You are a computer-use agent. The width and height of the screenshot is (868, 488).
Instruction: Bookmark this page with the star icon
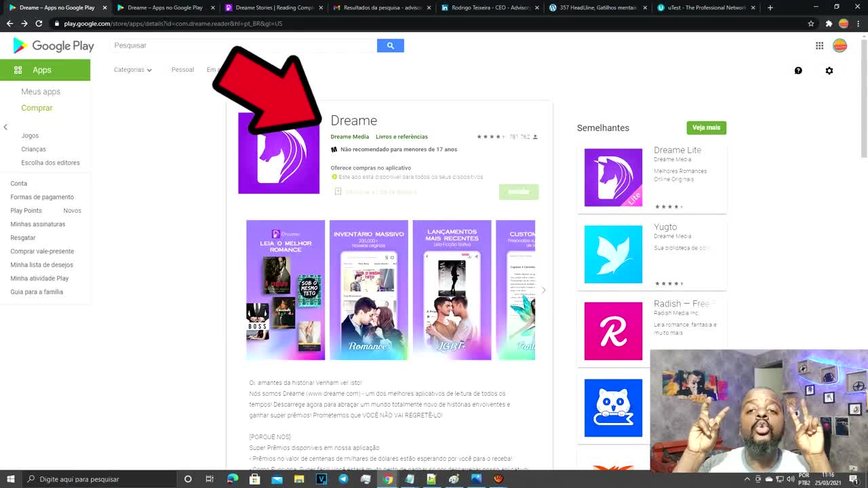[x=811, y=23]
